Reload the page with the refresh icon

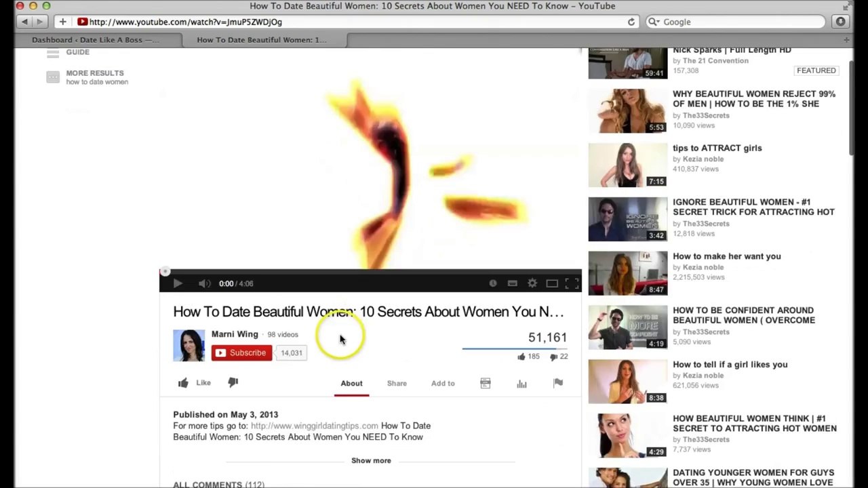pyautogui.click(x=631, y=22)
